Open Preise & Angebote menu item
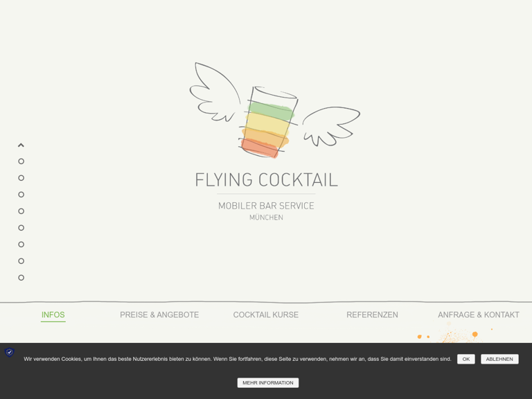This screenshot has height=399, width=532. click(x=159, y=315)
